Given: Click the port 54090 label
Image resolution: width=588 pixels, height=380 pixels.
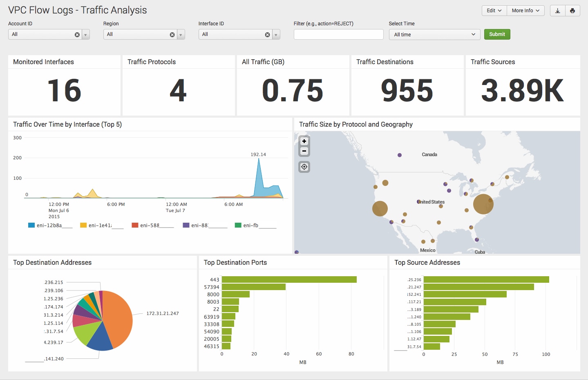Looking at the screenshot, I should pyautogui.click(x=212, y=332).
